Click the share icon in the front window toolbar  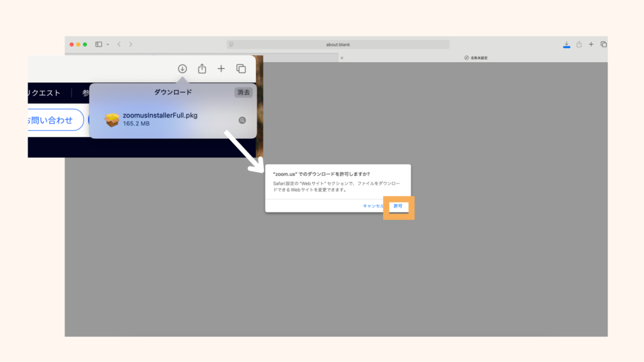pyautogui.click(x=202, y=69)
